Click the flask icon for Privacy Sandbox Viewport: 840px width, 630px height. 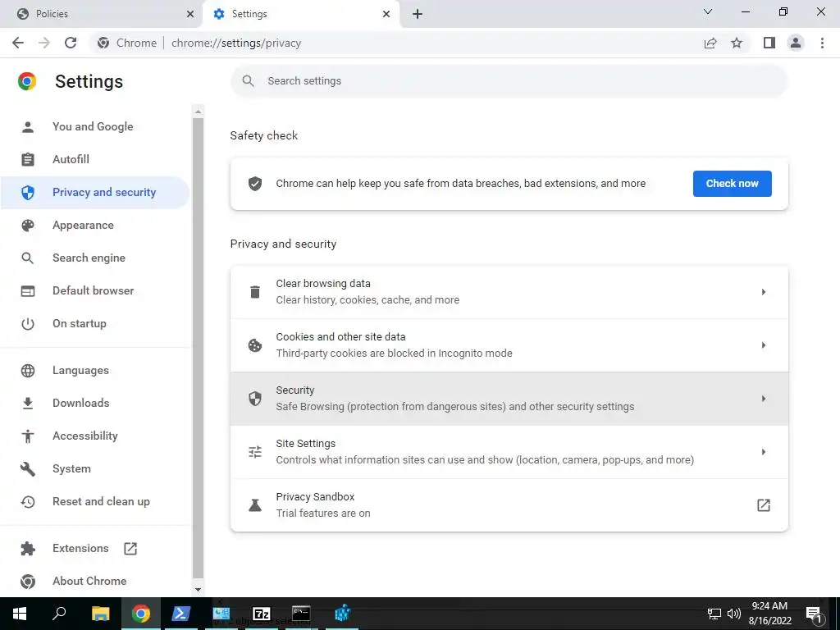click(x=255, y=505)
